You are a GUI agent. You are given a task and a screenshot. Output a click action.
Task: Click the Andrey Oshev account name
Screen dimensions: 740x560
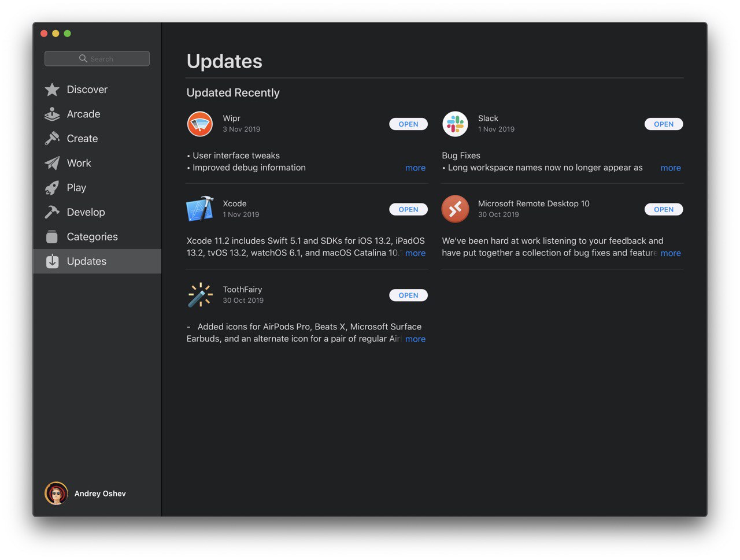(100, 494)
